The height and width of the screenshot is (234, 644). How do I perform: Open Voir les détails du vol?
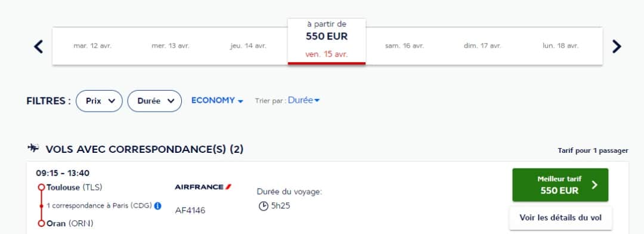tap(561, 218)
